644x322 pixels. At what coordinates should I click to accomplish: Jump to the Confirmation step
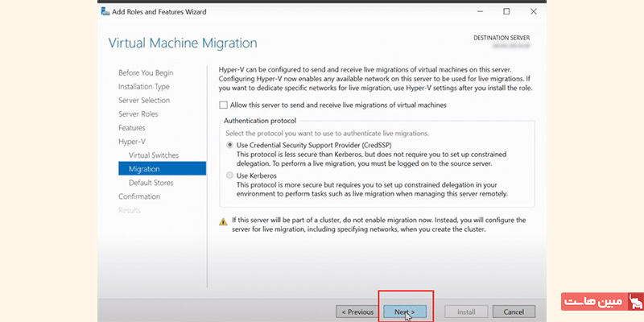[139, 196]
